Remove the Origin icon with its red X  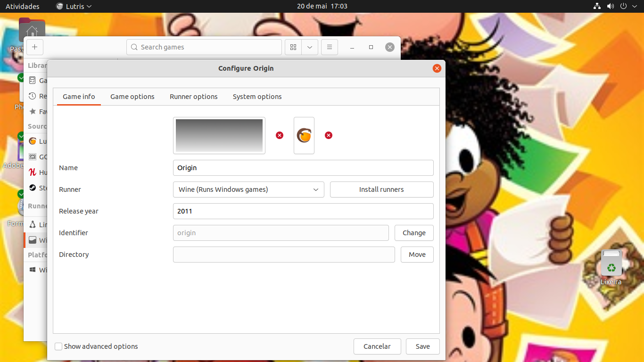(329, 135)
